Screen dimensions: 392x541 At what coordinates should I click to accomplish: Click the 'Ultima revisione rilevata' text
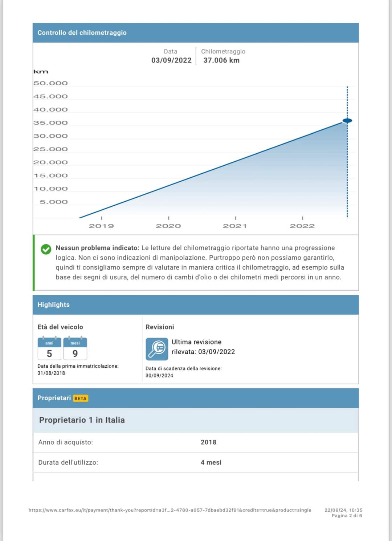pyautogui.click(x=203, y=347)
